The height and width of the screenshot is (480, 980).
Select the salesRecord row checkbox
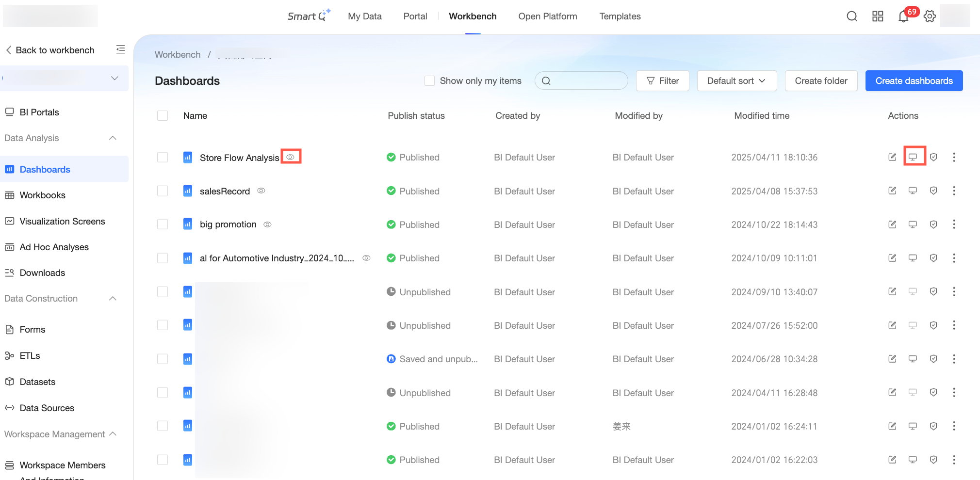click(163, 191)
